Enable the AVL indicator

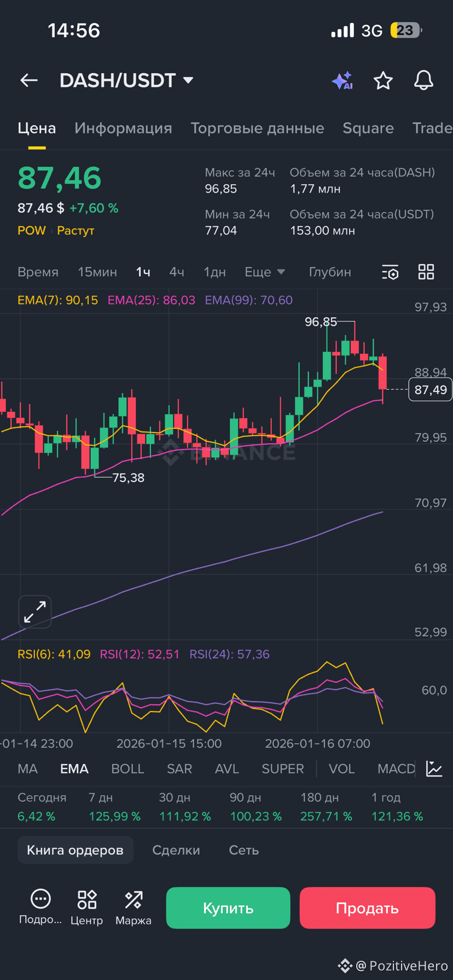coord(227,768)
